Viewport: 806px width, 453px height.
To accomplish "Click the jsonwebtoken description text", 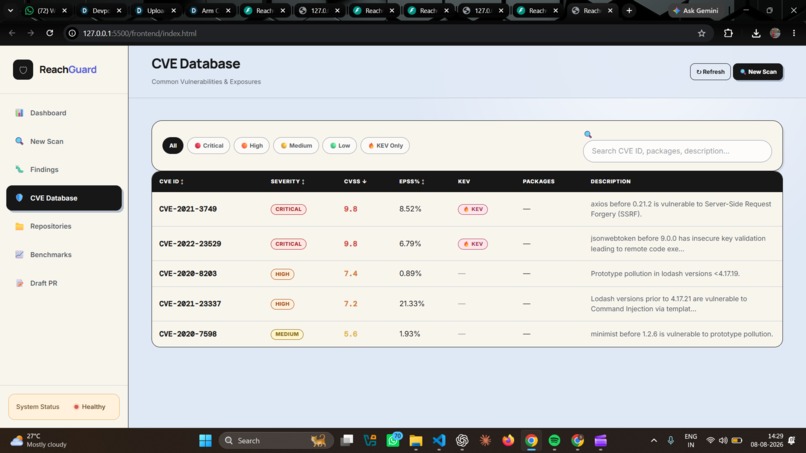I will 678,244.
